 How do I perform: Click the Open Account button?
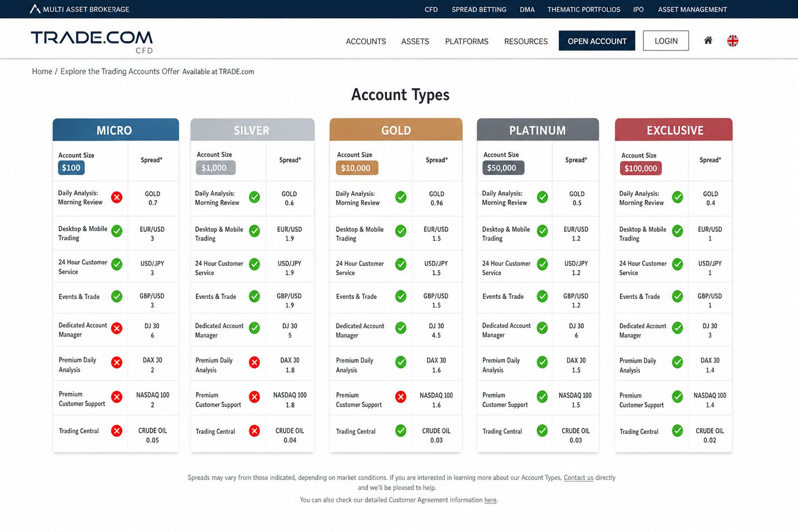click(597, 41)
